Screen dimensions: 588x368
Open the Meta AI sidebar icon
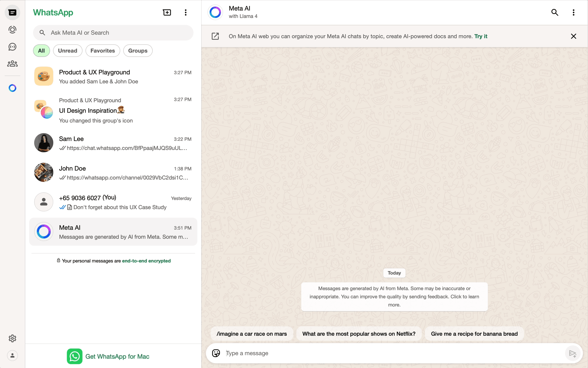click(x=13, y=88)
